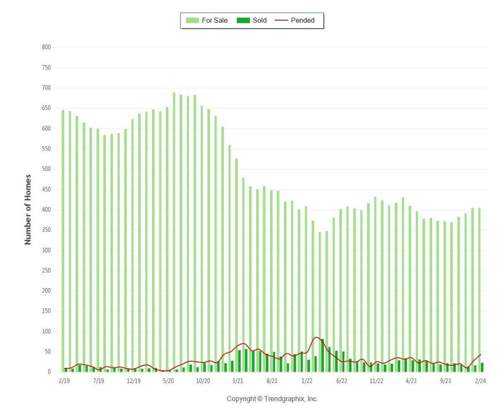The image size is (504, 420).
Task: Click the 300 y-axis value
Action: (x=46, y=250)
